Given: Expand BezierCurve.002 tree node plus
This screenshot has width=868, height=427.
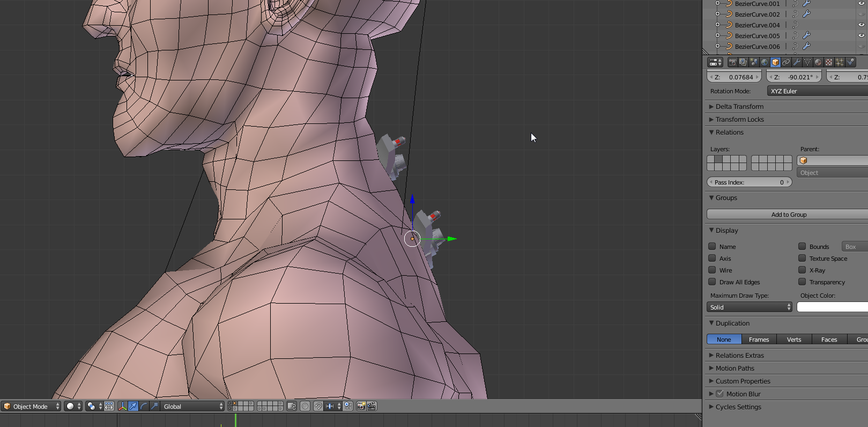Looking at the screenshot, I should 717,14.
